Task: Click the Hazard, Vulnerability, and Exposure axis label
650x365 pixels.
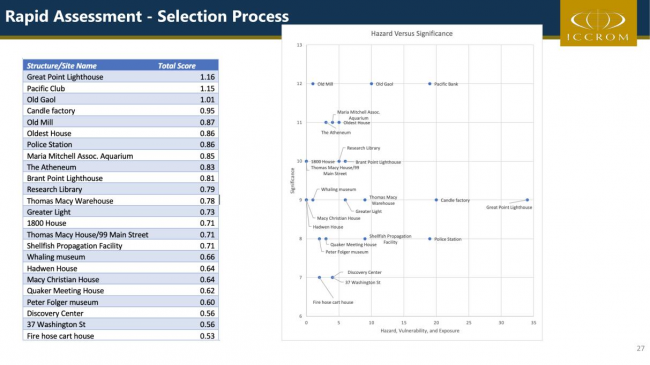Action: click(x=420, y=331)
